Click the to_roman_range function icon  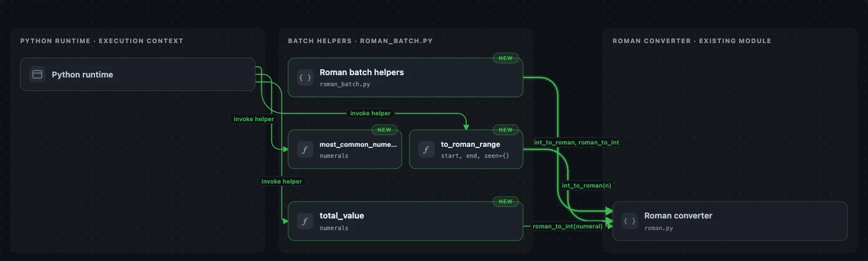(x=426, y=150)
